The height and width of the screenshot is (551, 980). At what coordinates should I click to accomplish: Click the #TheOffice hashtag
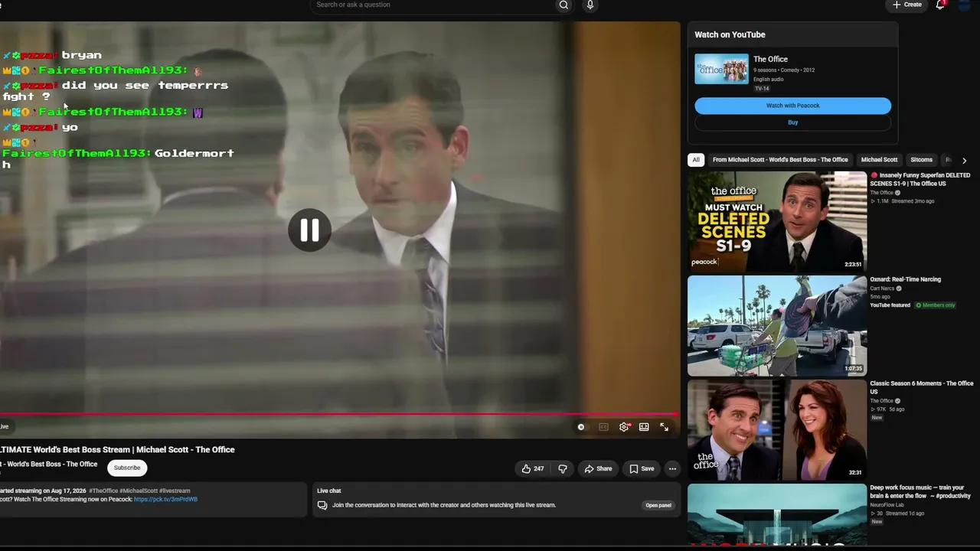click(x=103, y=491)
